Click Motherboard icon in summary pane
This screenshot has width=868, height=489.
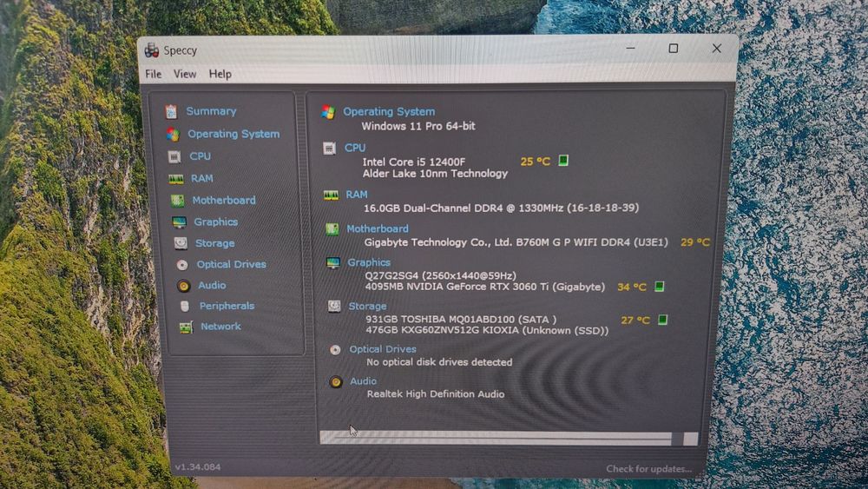coord(332,229)
